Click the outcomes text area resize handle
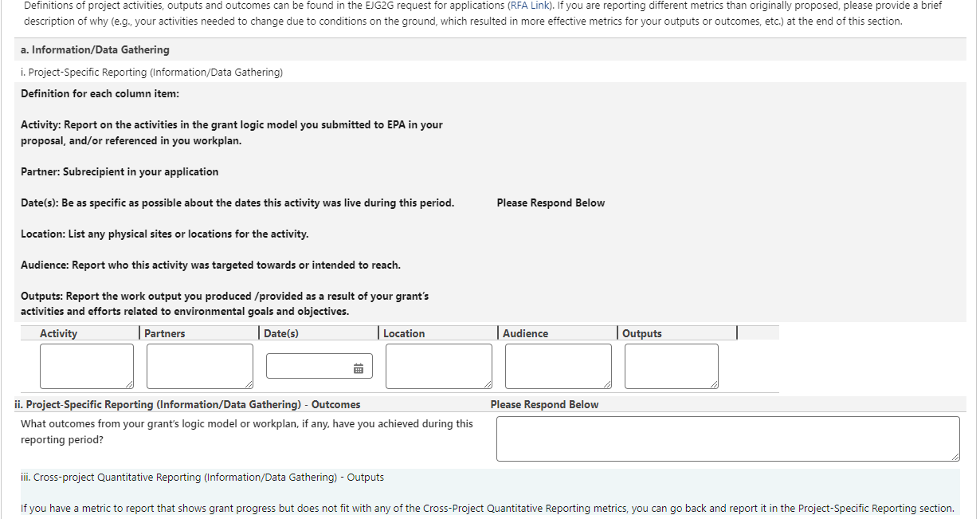 [x=955, y=457]
